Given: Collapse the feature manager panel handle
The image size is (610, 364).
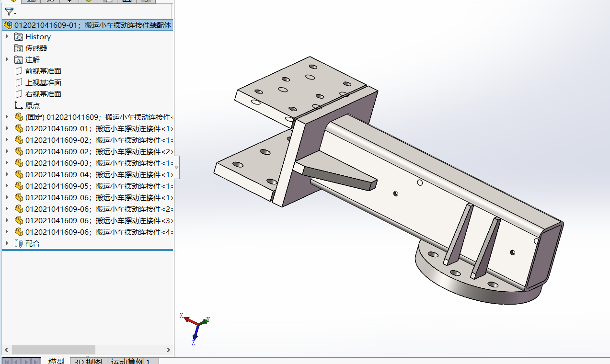Looking at the screenshot, I should click(176, 167).
